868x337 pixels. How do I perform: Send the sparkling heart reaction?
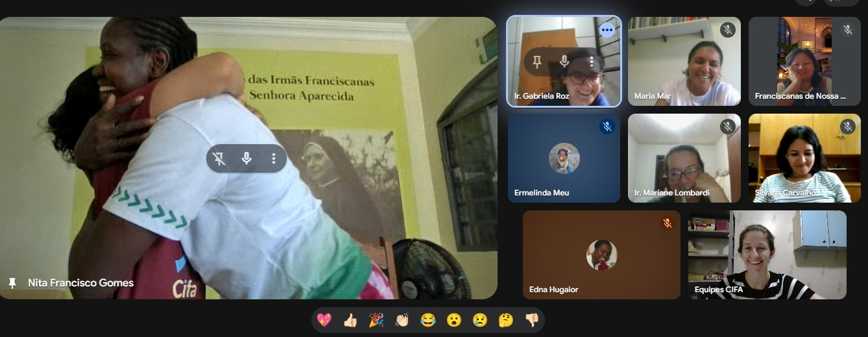324,319
